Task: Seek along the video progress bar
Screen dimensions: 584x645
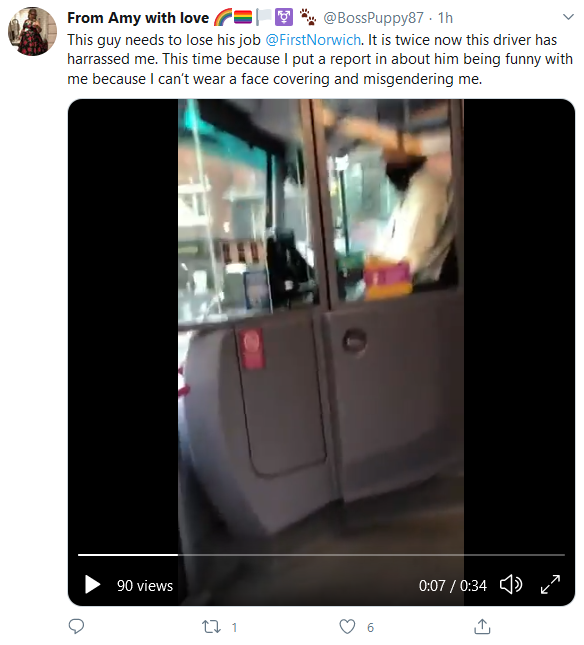Action: click(x=321, y=555)
